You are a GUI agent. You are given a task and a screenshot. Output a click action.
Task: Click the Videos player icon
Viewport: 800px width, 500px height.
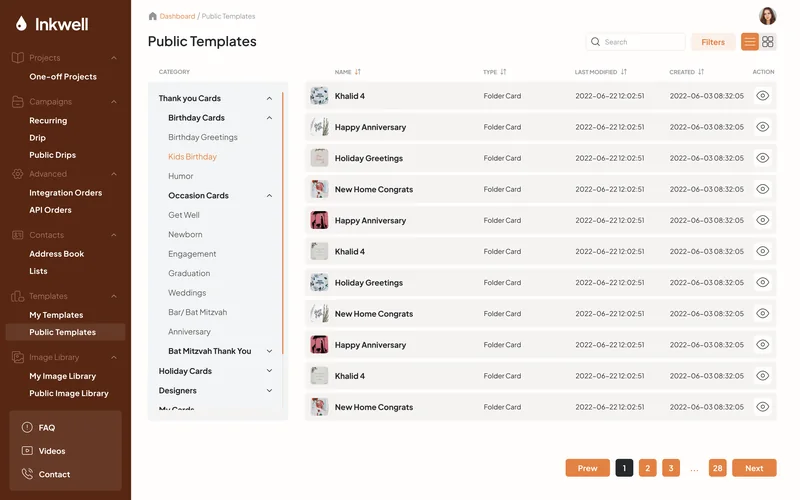[x=27, y=451]
